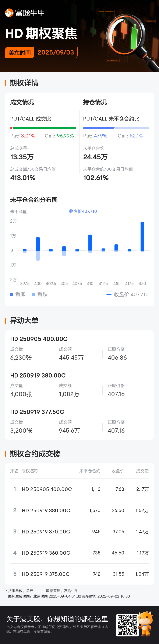Click rank 5 row HD 250919 375.00C
The image size is (159, 644).
click(x=79, y=574)
